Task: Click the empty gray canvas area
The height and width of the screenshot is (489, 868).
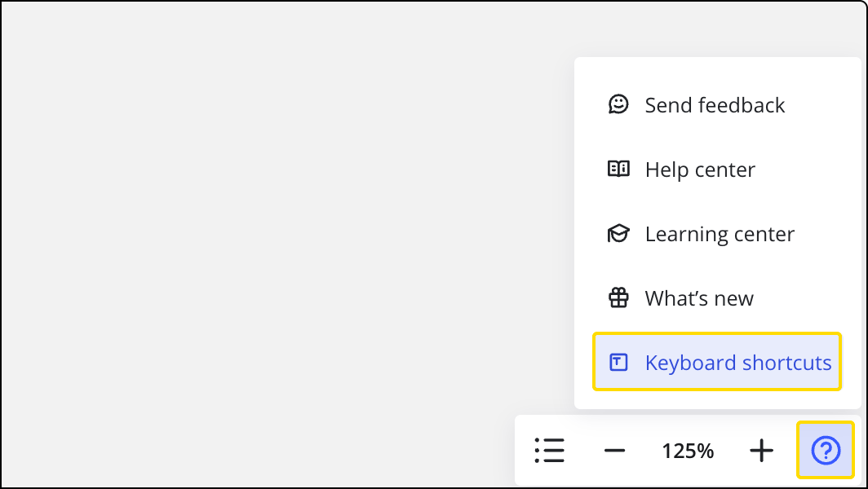Action: [286, 244]
